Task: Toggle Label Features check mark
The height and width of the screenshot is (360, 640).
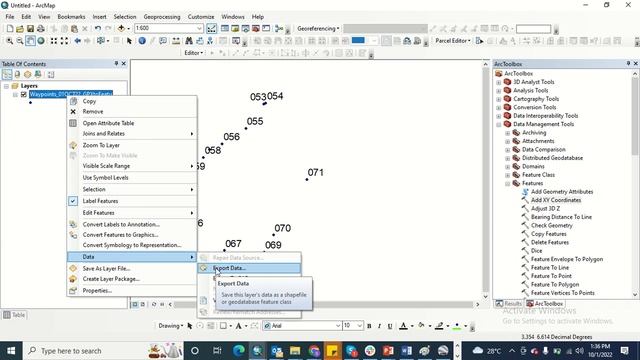Action: [x=73, y=201]
